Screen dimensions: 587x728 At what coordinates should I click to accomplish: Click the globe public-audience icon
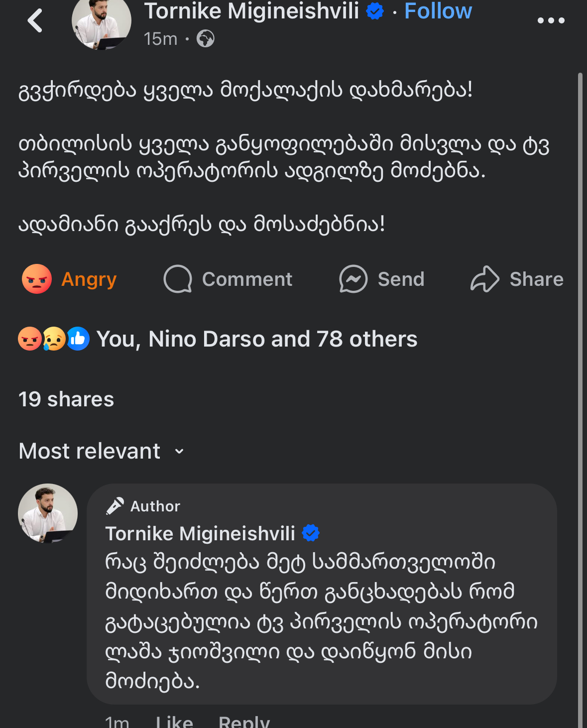(x=205, y=38)
